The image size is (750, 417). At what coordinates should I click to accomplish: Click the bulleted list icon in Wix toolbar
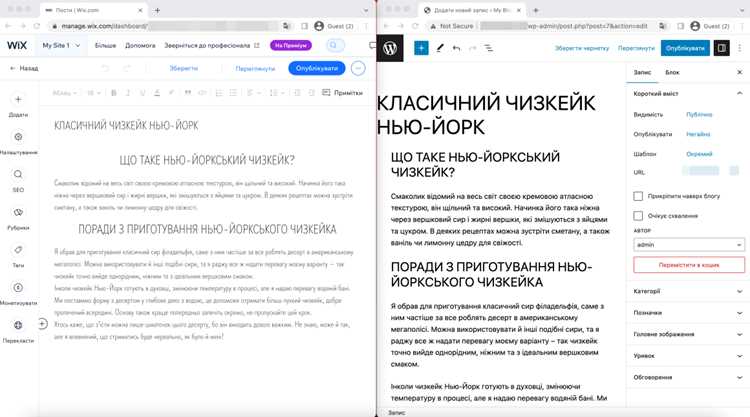(233, 93)
